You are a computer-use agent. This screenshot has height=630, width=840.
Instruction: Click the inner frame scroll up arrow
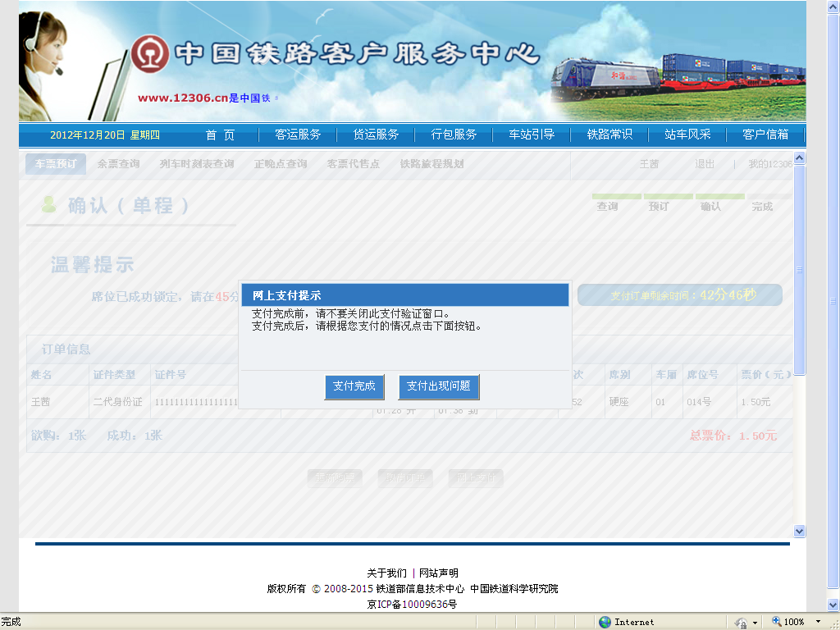(x=799, y=157)
